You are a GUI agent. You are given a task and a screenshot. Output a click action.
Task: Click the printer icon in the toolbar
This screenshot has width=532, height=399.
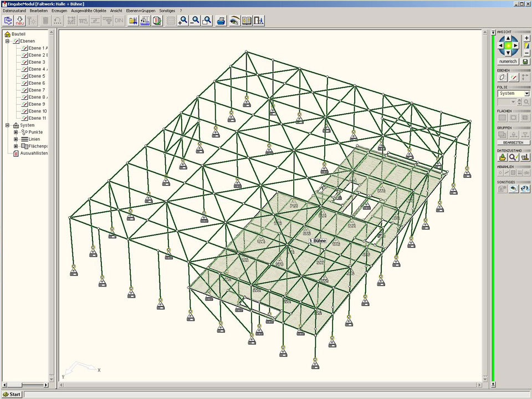click(221, 21)
